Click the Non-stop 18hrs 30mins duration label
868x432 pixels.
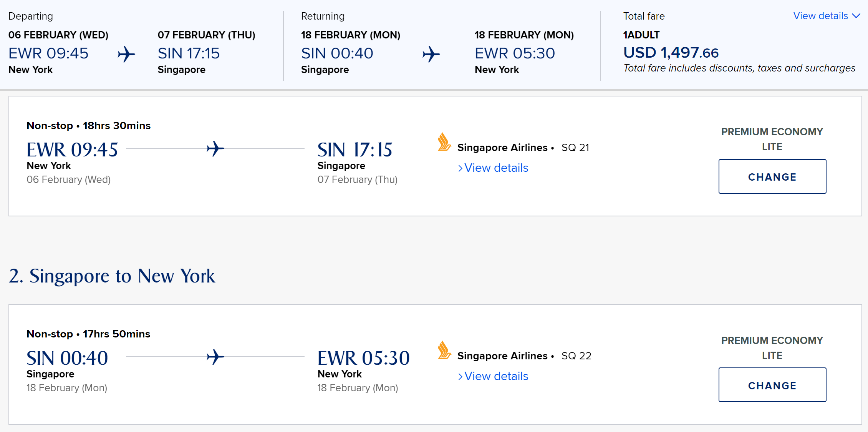click(88, 126)
